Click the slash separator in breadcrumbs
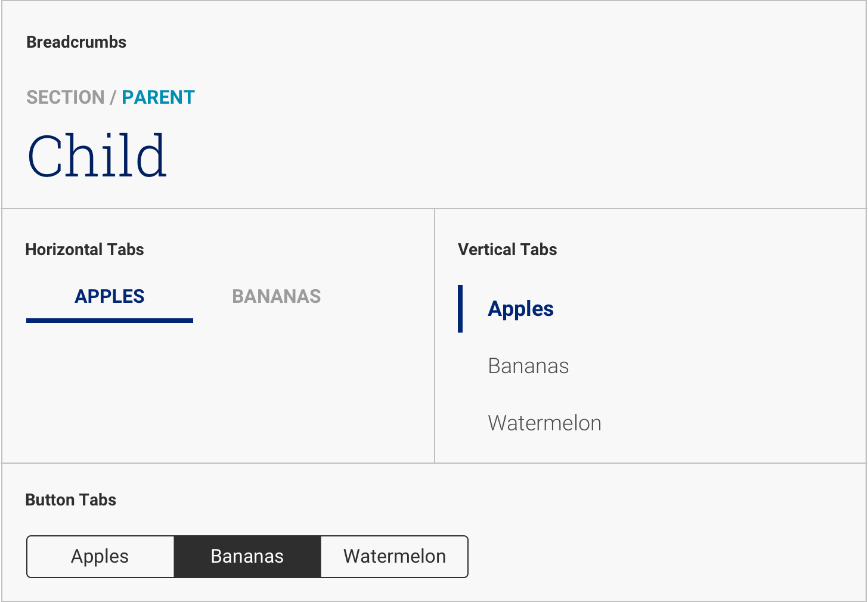The height and width of the screenshot is (602, 868). tap(113, 97)
